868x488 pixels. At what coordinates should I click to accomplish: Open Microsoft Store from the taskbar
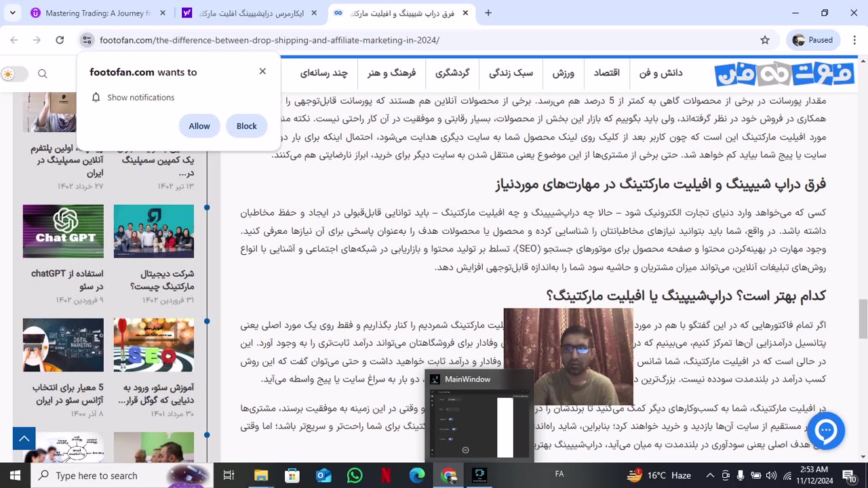tap(292, 476)
